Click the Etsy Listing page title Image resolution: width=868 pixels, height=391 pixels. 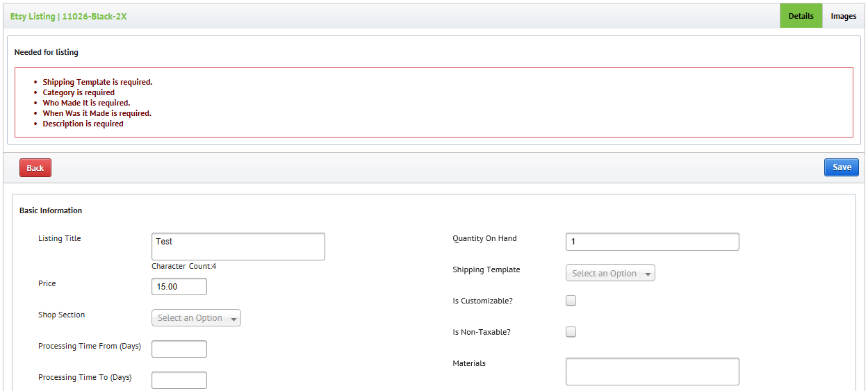click(x=69, y=16)
